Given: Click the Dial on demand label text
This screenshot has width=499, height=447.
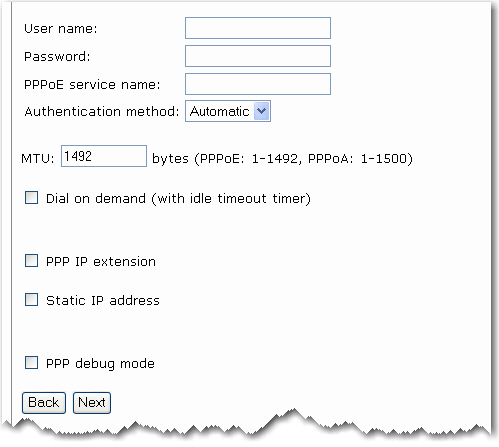Looking at the screenshot, I should click(178, 199).
